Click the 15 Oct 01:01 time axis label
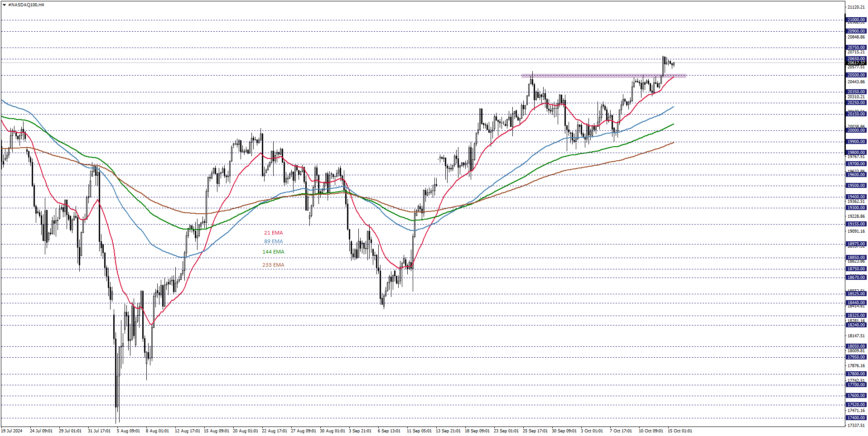868x436 pixels. 680,431
